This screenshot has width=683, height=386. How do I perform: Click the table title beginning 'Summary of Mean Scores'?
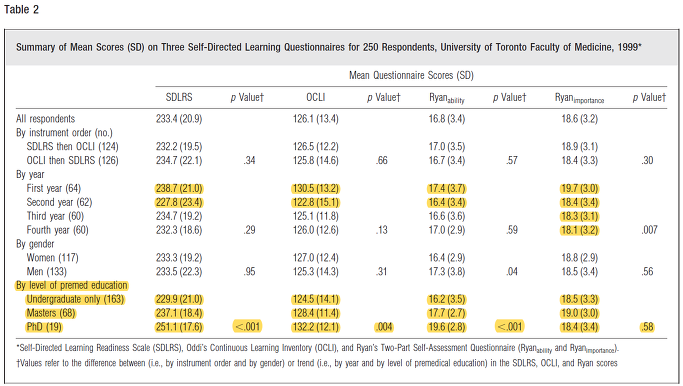[x=329, y=47]
